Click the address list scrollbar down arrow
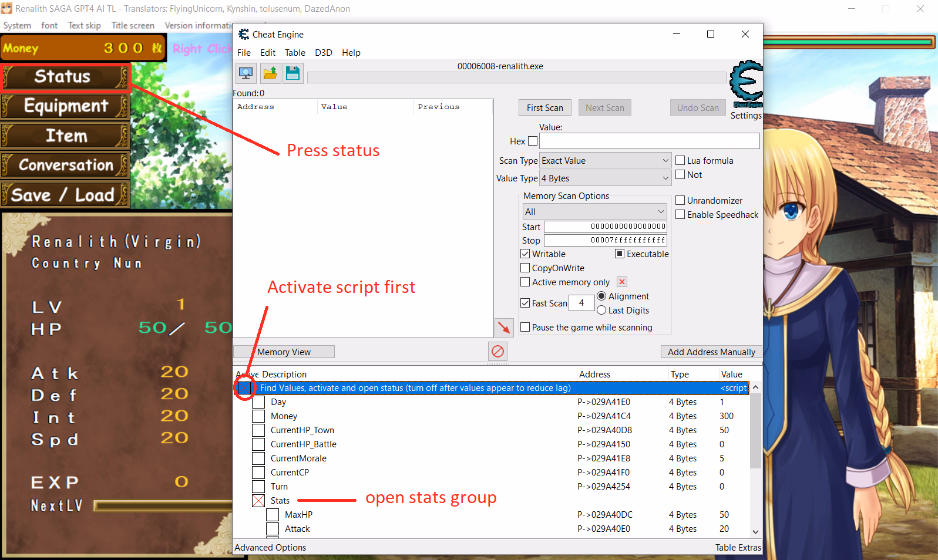 tap(755, 532)
